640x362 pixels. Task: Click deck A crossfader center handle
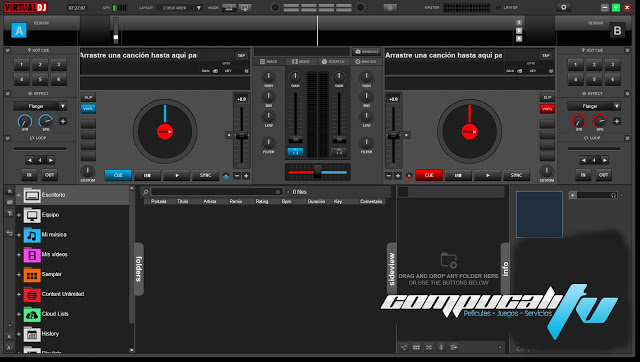point(317,172)
